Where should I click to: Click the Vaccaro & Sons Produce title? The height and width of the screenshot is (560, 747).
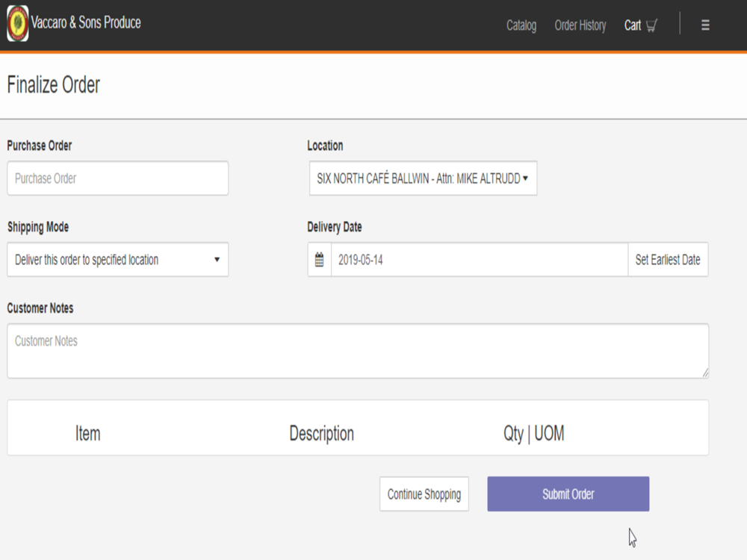click(86, 22)
